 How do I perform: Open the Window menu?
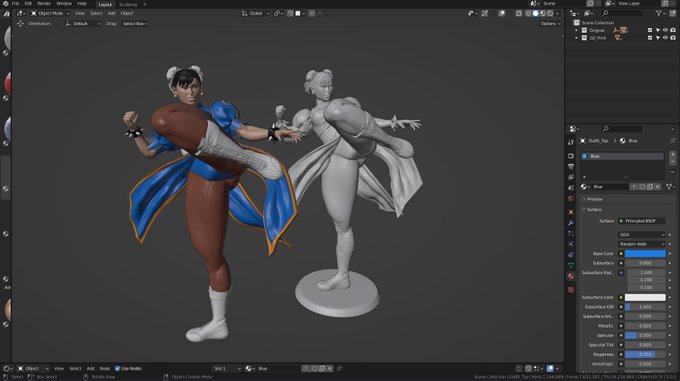[64, 3]
